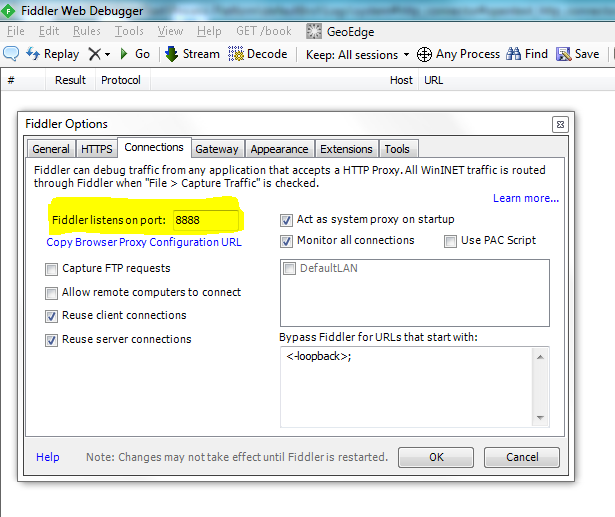
Task: Click the # column header
Action: pos(23,80)
